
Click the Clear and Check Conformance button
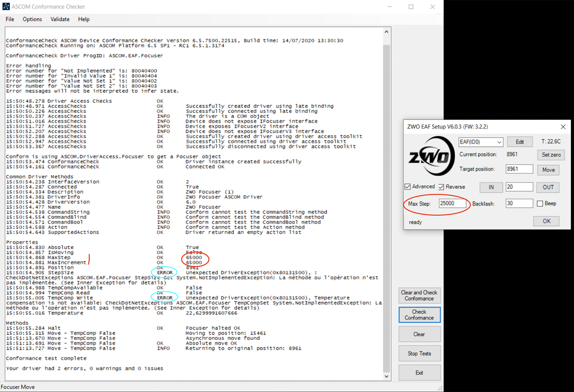pyautogui.click(x=419, y=296)
